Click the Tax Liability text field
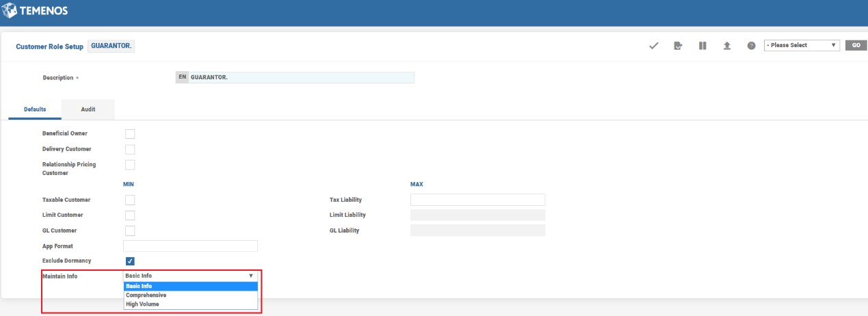The width and height of the screenshot is (868, 316). pos(477,200)
